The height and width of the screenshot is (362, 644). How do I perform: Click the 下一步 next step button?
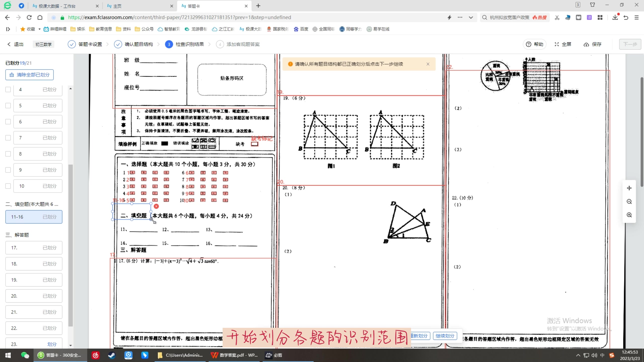(630, 44)
